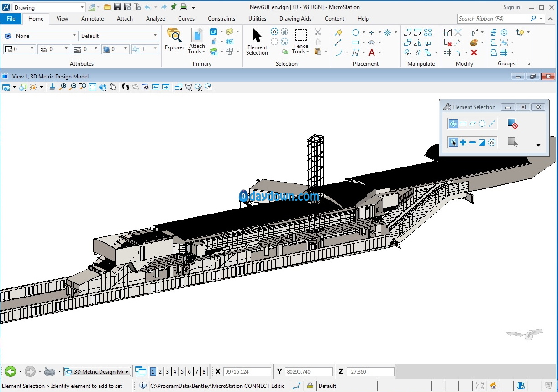Click the lock icon in status bar
The image size is (558, 392).
pyautogui.click(x=310, y=386)
